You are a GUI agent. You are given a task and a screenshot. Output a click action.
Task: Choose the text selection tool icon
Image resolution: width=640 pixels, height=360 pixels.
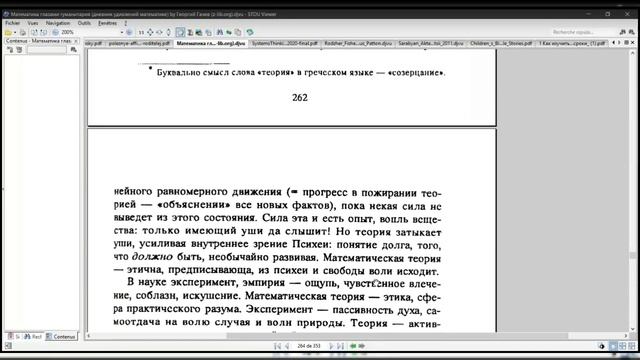pyautogui.click(x=190, y=32)
